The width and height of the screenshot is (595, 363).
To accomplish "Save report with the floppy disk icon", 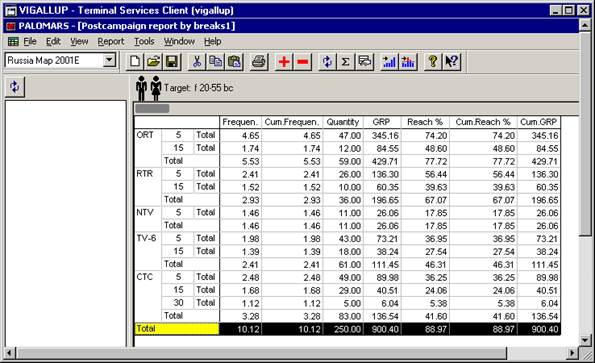I will pyautogui.click(x=172, y=61).
